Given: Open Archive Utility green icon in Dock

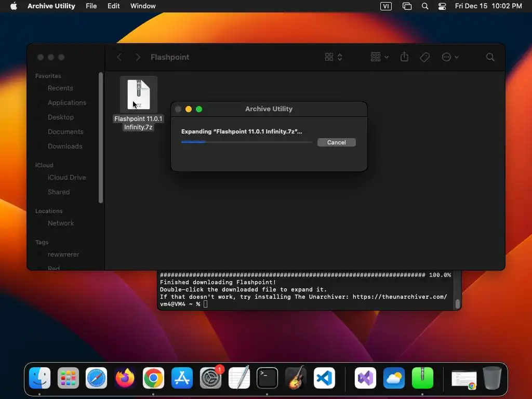Looking at the screenshot, I should [x=422, y=378].
